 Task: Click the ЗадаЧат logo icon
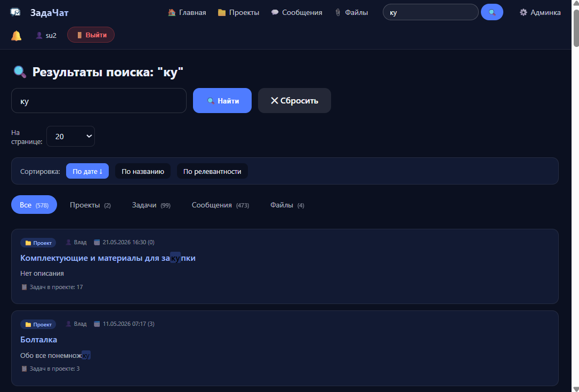pyautogui.click(x=15, y=12)
